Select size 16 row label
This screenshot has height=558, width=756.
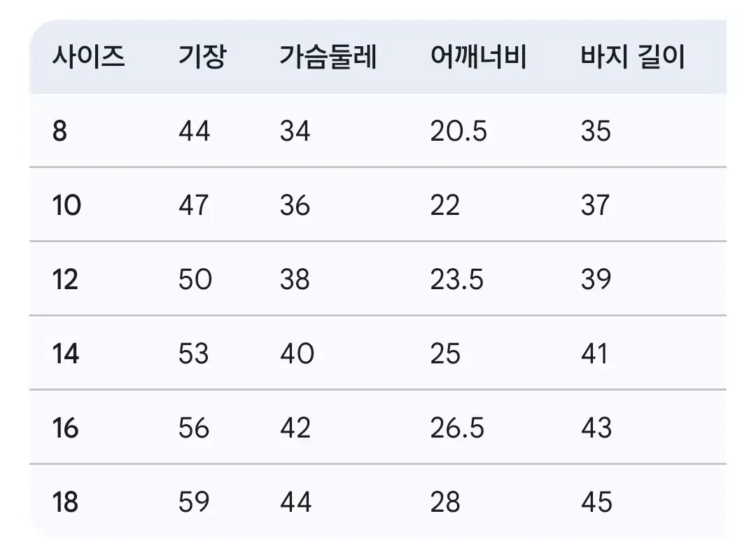click(x=65, y=428)
